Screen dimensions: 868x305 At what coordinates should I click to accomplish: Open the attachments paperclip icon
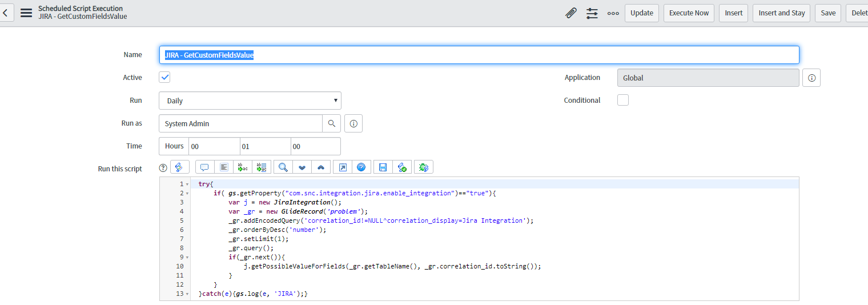click(571, 13)
